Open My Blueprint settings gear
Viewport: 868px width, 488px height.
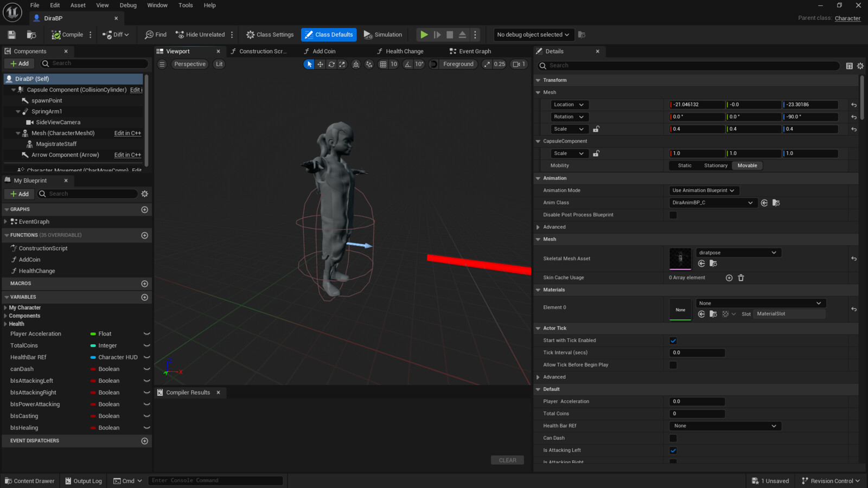(x=144, y=194)
